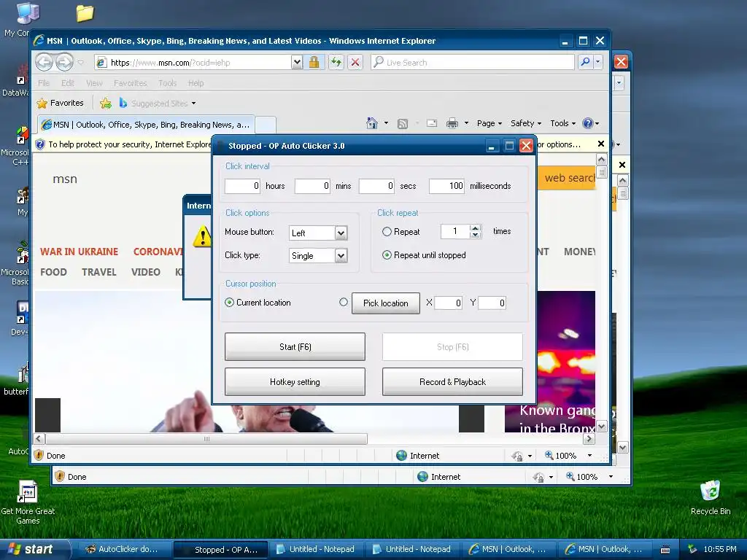Image resolution: width=747 pixels, height=560 pixels.
Task: Open the TRAVEL link on MSN
Action: click(99, 272)
